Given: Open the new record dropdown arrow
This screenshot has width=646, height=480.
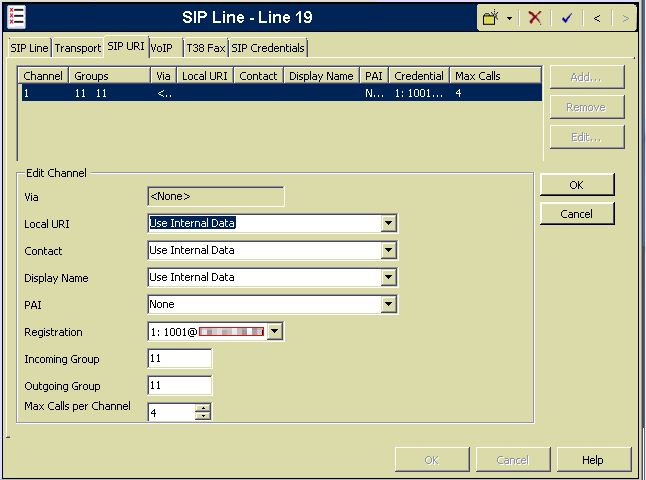Looking at the screenshot, I should pyautogui.click(x=509, y=18).
